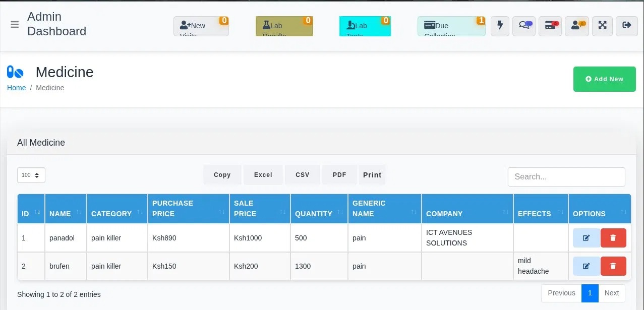Sort the table by Name column
The width and height of the screenshot is (644, 310).
(66, 209)
